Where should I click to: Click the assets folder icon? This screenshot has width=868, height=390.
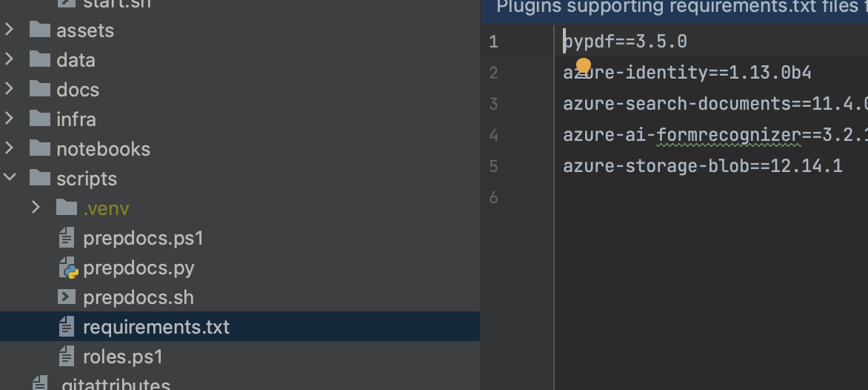click(x=40, y=30)
